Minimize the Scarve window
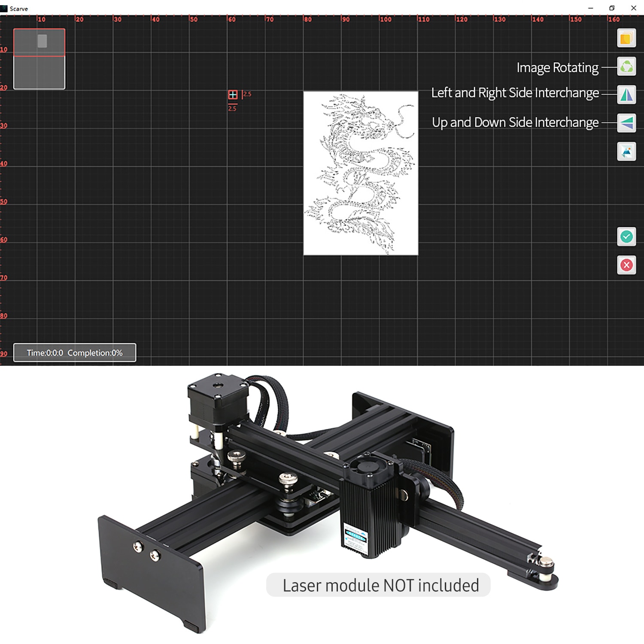The image size is (644, 644). click(x=591, y=8)
